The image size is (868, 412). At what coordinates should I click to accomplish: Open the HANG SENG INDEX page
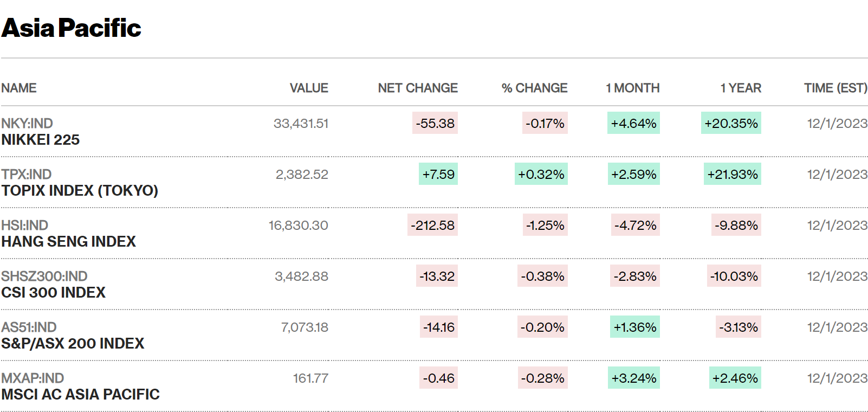pyautogui.click(x=68, y=242)
